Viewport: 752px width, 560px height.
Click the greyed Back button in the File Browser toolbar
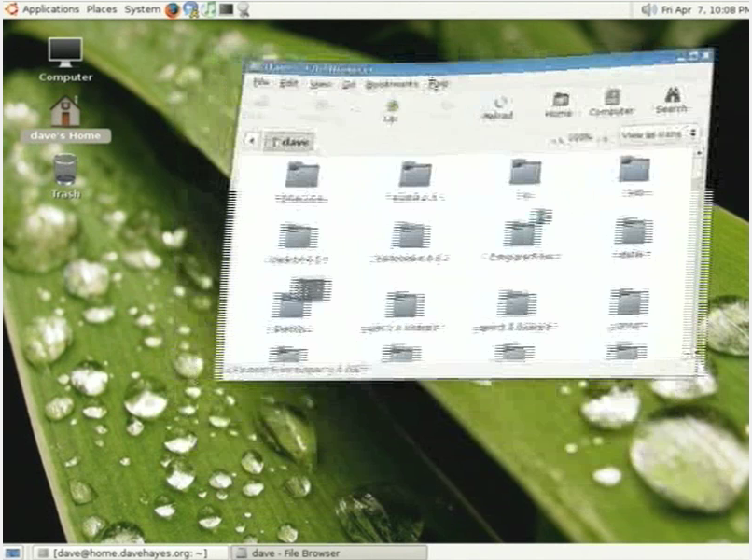tap(261, 106)
